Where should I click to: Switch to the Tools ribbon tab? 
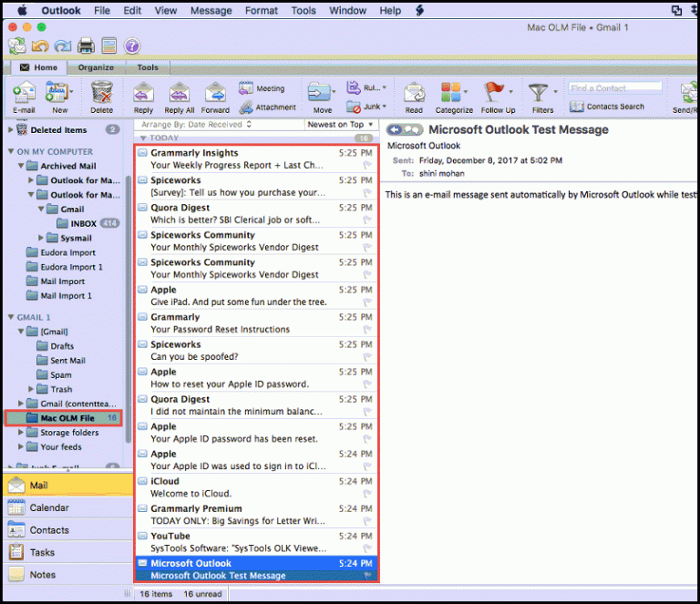[x=148, y=67]
